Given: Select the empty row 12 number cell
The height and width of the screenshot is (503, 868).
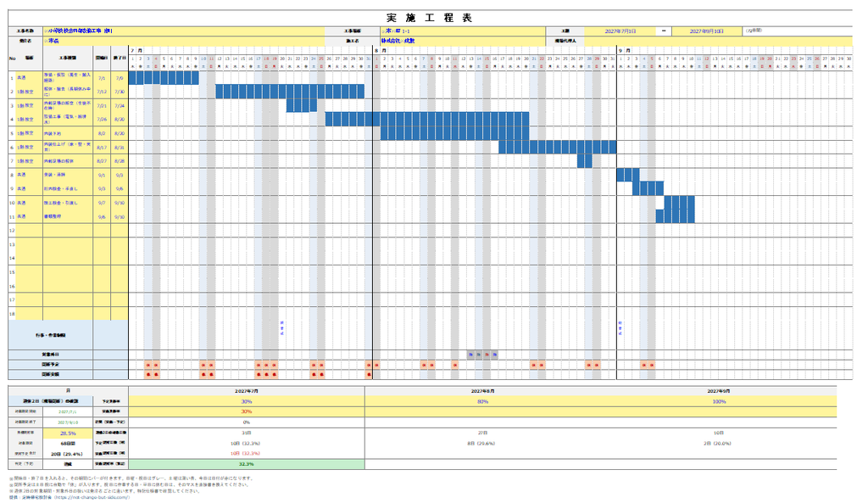Looking at the screenshot, I should pyautogui.click(x=12, y=231).
